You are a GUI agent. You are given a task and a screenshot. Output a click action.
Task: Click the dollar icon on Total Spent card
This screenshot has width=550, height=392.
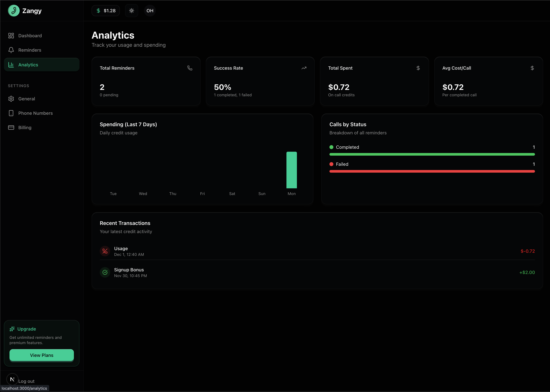(418, 68)
